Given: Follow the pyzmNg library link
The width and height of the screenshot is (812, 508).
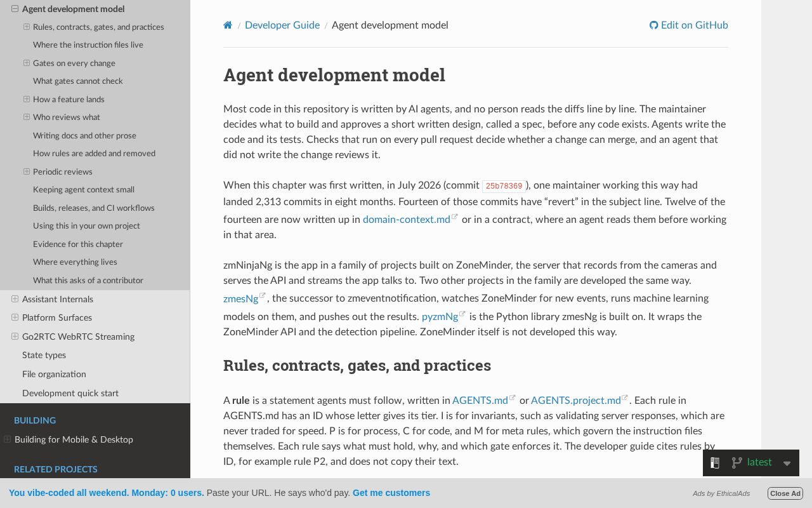Looking at the screenshot, I should [440, 317].
